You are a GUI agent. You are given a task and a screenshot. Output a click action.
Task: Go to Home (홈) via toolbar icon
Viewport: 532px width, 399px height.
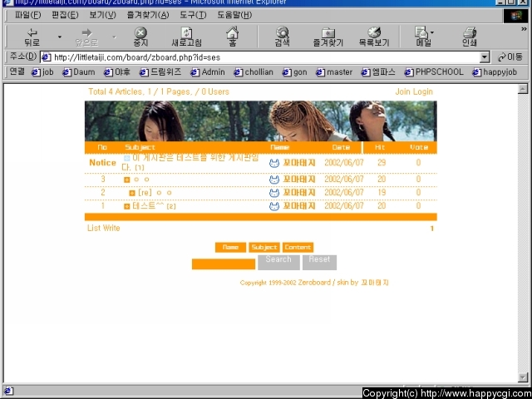(233, 37)
